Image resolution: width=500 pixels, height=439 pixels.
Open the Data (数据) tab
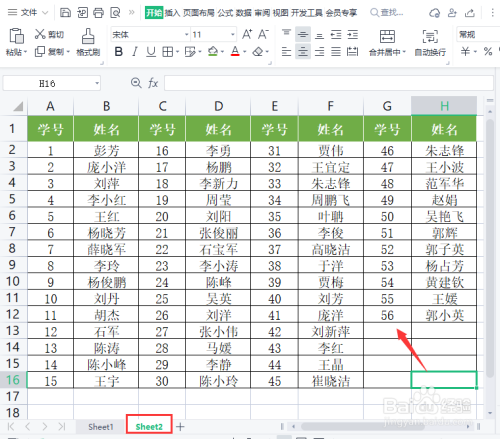click(x=244, y=13)
